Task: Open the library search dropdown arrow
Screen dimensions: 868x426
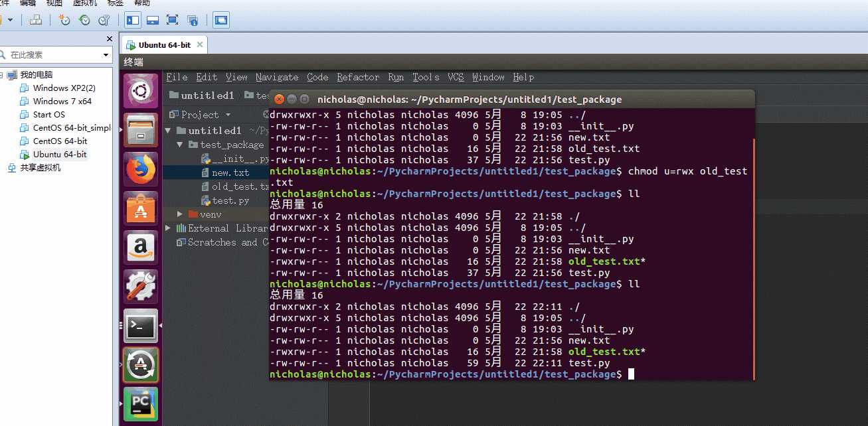Action: click(106, 55)
